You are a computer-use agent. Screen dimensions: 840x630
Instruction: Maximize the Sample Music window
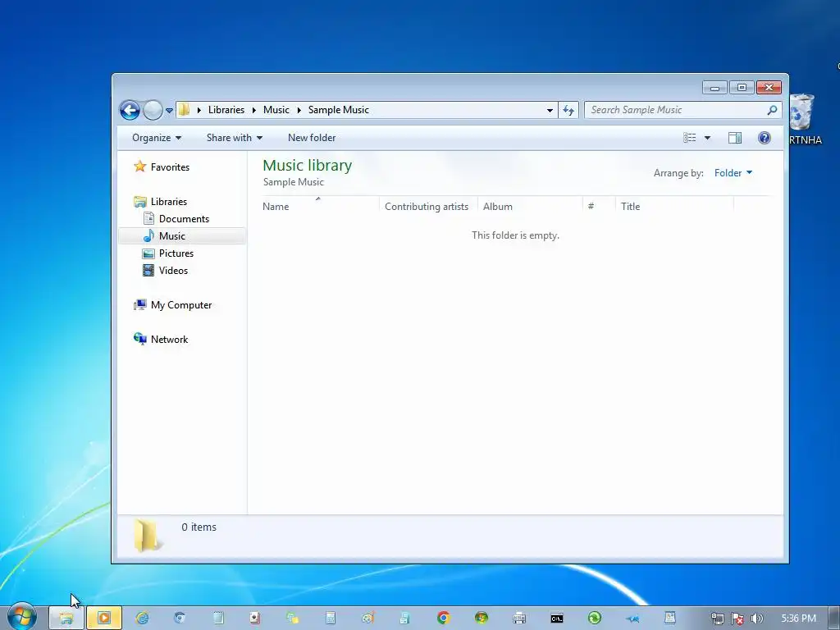point(742,87)
